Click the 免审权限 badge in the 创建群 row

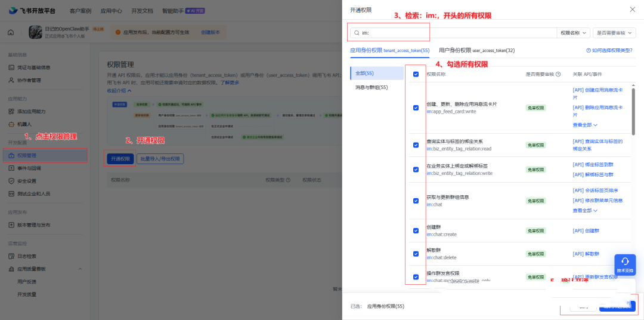[x=535, y=230]
